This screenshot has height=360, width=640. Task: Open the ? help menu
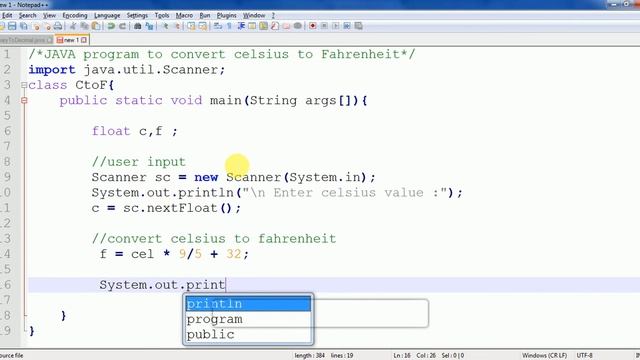pyautogui.click(x=273, y=16)
